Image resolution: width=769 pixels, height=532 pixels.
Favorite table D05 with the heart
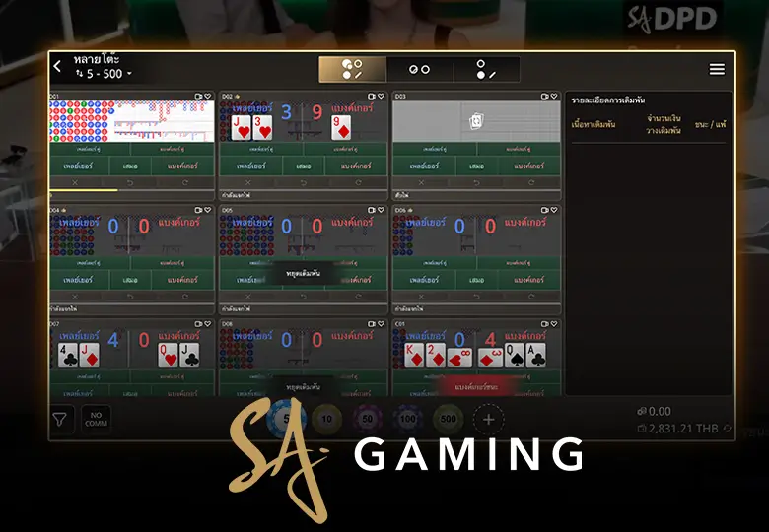pos(382,210)
